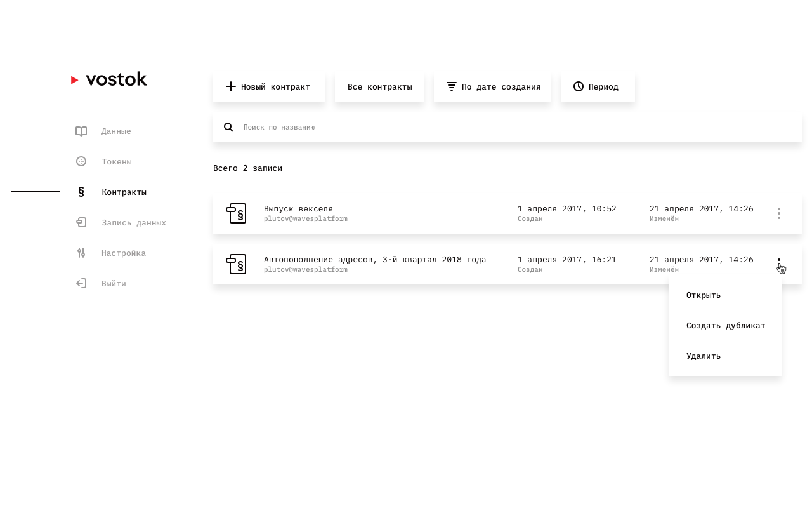Click the creation date 1 апреля 2017, 10:52

(x=567, y=209)
